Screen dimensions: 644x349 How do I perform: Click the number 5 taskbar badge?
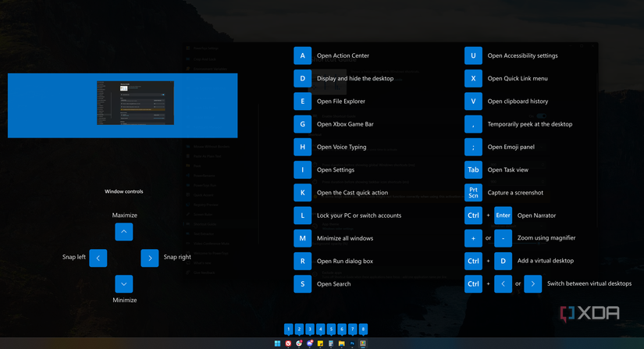(x=331, y=329)
